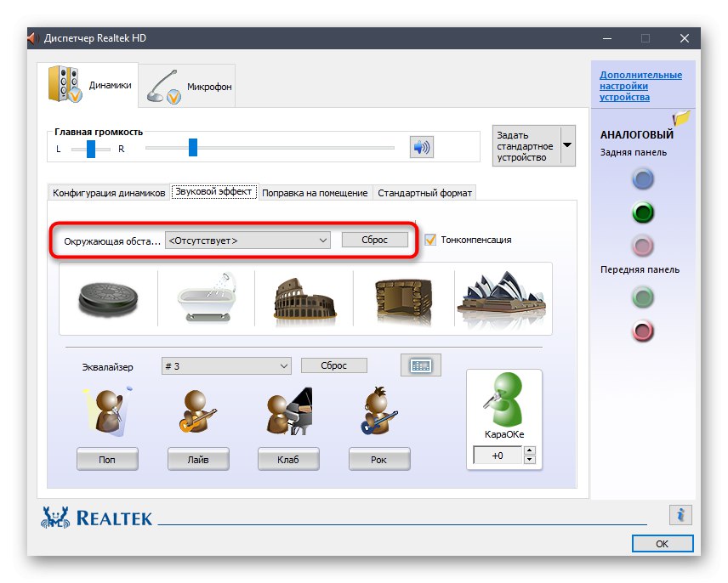Open the graphic equalizer panel button

(421, 365)
